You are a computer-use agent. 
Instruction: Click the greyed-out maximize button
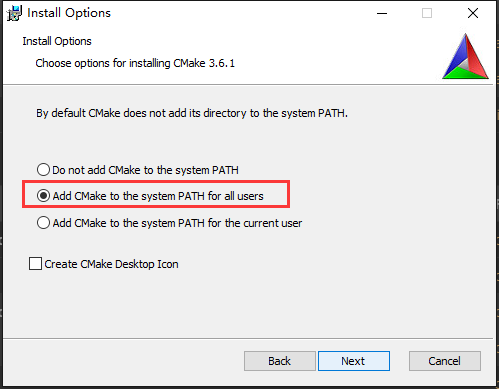427,13
